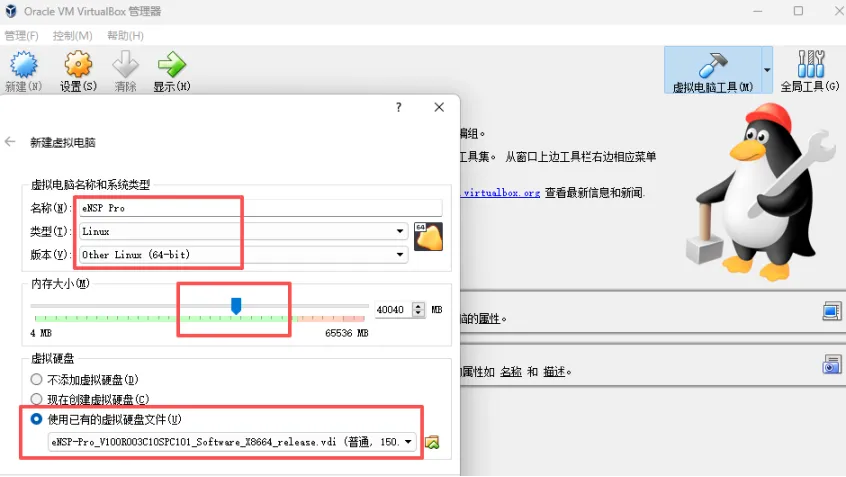The height and width of the screenshot is (477, 846).
Task: Select 不添加虚拟硬盘 radio option
Action: [x=36, y=379]
